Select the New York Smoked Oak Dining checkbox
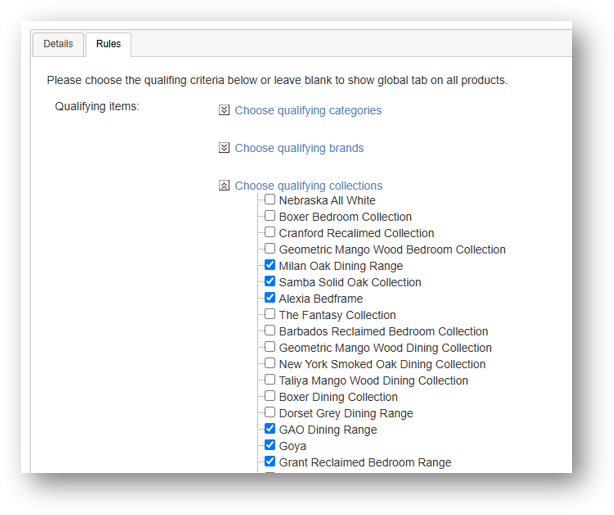 (270, 363)
